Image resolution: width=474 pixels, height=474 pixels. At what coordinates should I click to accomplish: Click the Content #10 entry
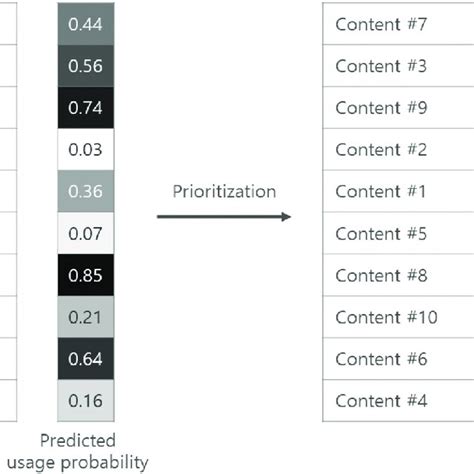398,317
